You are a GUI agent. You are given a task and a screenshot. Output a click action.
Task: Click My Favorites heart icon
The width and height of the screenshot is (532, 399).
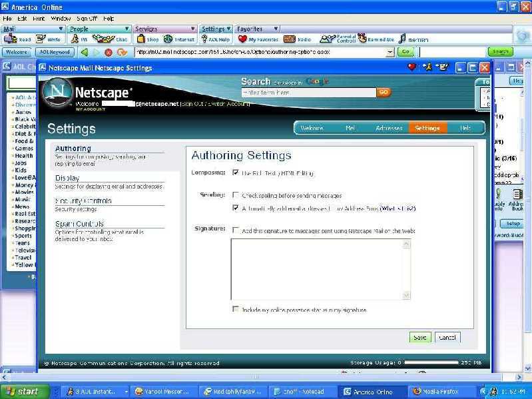coord(242,39)
